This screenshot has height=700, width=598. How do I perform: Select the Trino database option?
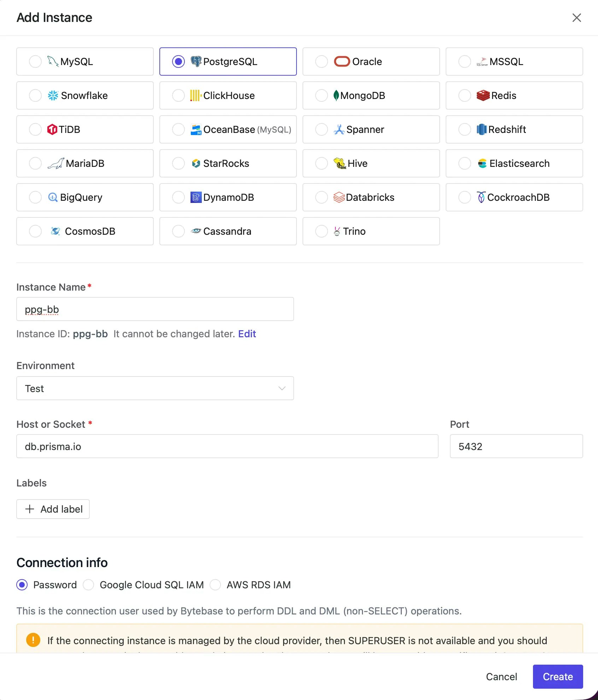click(x=370, y=231)
